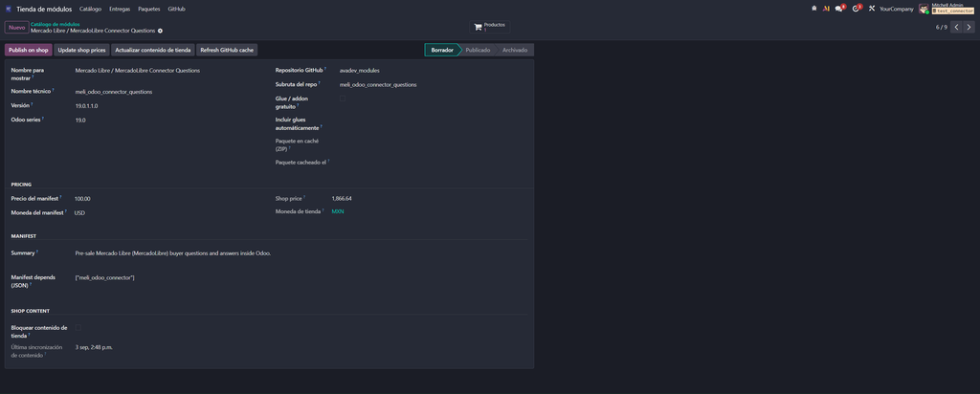The width and height of the screenshot is (980, 394).
Task: Open the conversations chat bubble icon
Action: pos(838,9)
